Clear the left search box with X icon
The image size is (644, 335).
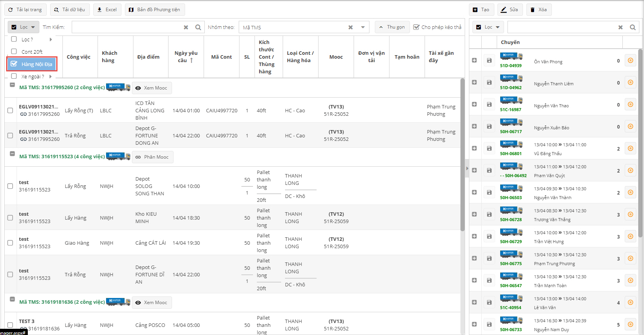pyautogui.click(x=186, y=27)
